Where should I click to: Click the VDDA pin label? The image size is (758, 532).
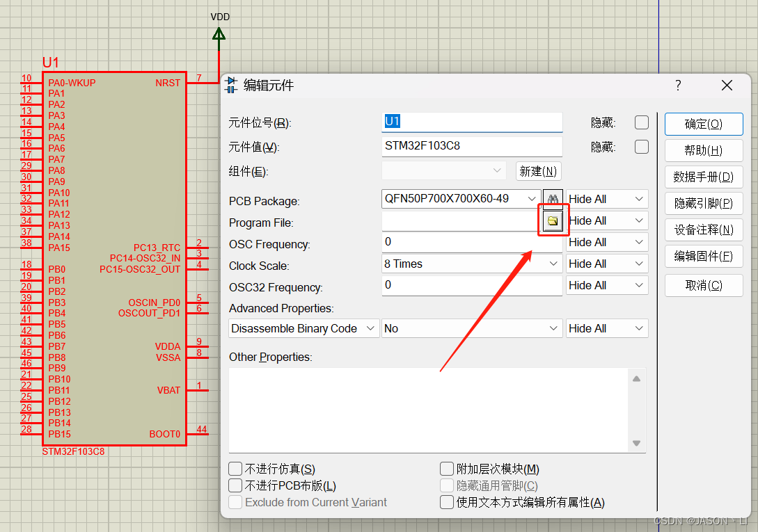[168, 346]
